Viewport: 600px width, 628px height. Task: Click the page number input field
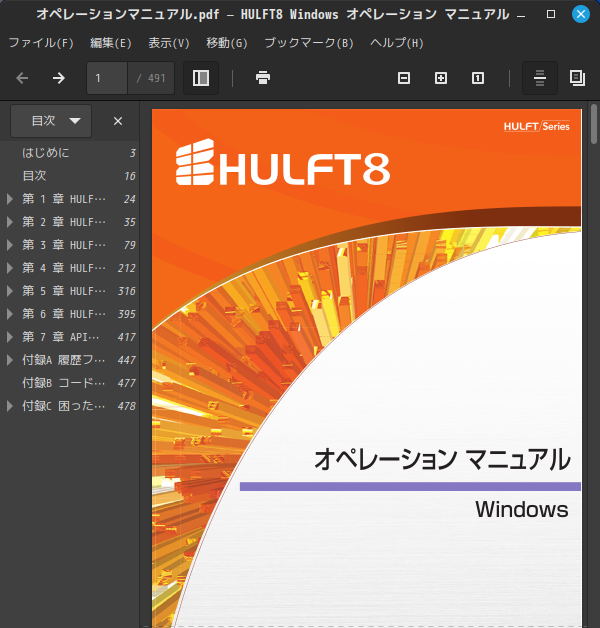pos(107,78)
